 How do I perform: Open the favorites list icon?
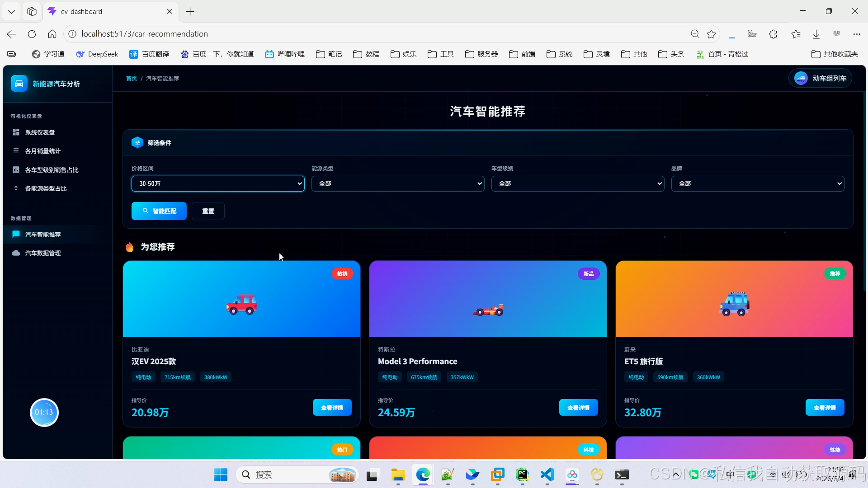pyautogui.click(x=796, y=34)
